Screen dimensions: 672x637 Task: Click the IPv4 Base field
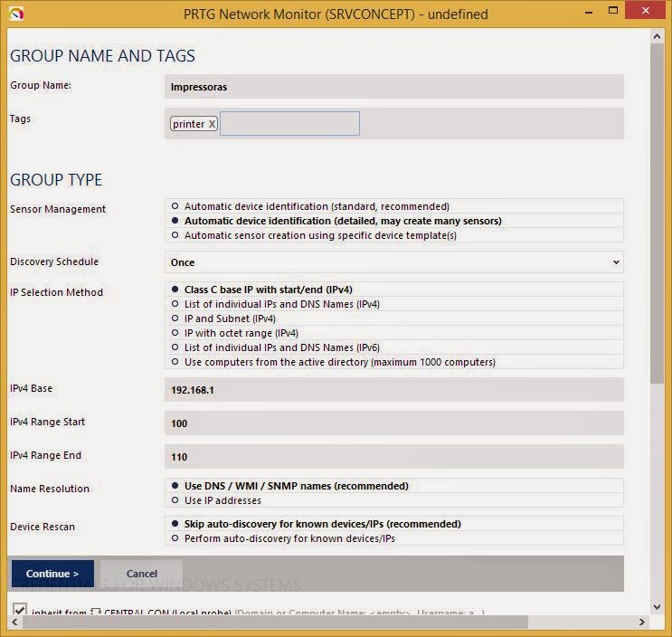point(393,390)
